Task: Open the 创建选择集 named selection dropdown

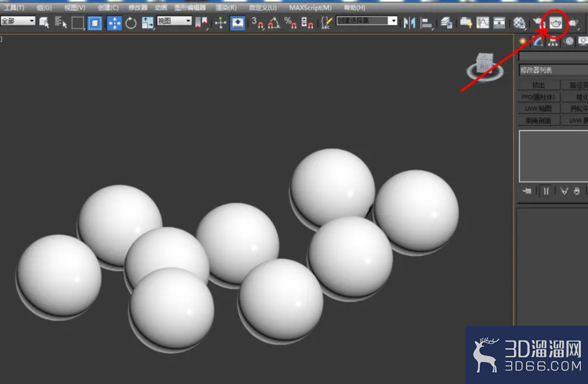Action: pyautogui.click(x=366, y=21)
